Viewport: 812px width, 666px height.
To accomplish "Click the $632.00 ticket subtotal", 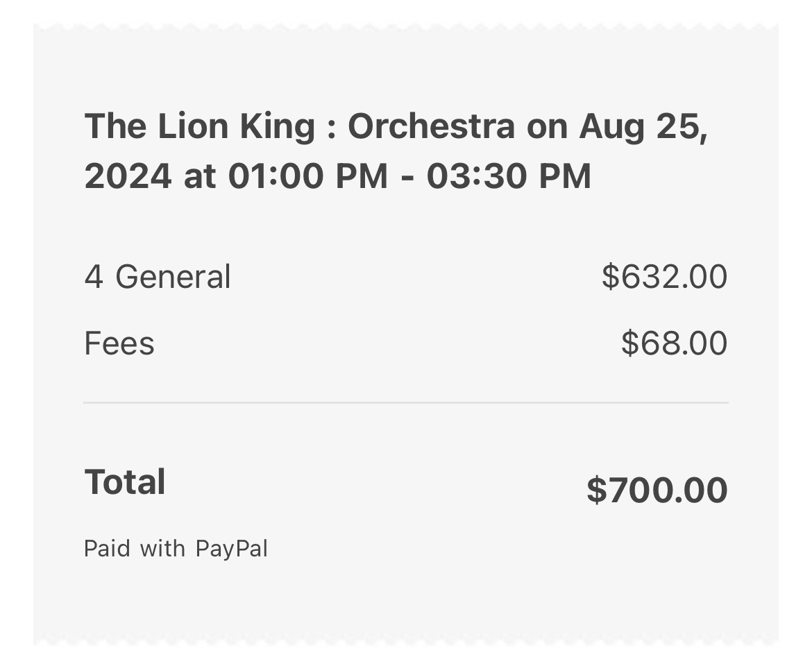I will click(x=664, y=277).
